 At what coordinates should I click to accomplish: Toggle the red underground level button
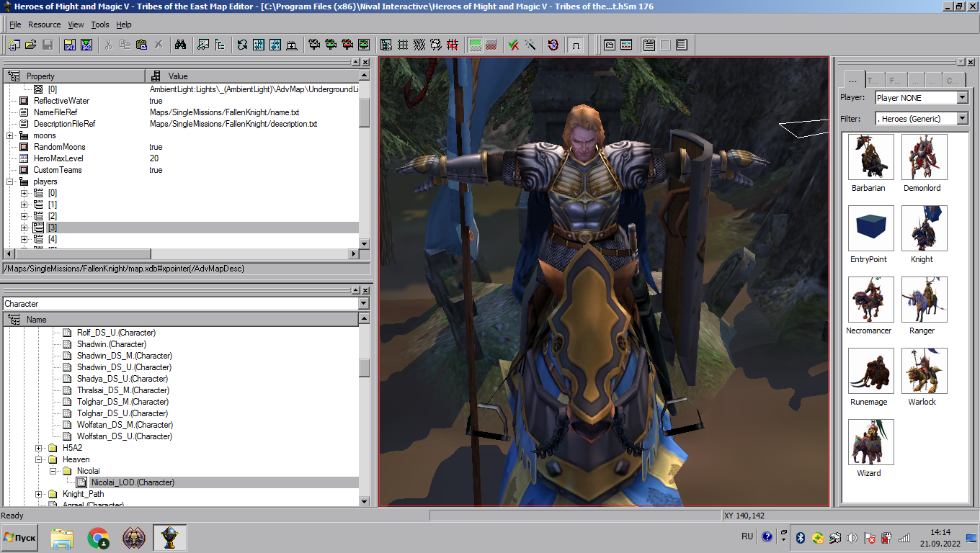tap(491, 45)
